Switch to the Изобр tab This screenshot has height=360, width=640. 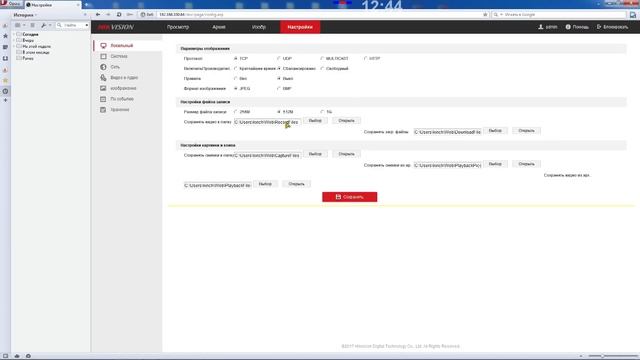point(259,27)
